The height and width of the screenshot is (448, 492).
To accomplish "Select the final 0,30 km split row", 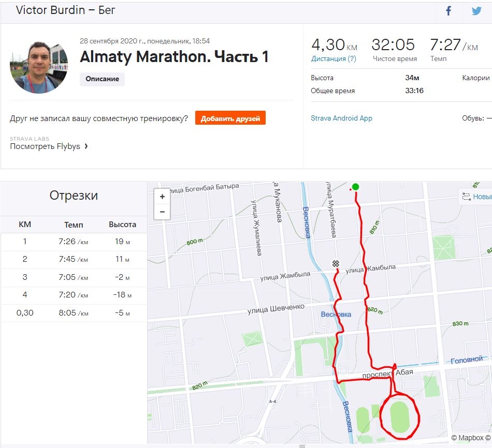I will click(74, 313).
